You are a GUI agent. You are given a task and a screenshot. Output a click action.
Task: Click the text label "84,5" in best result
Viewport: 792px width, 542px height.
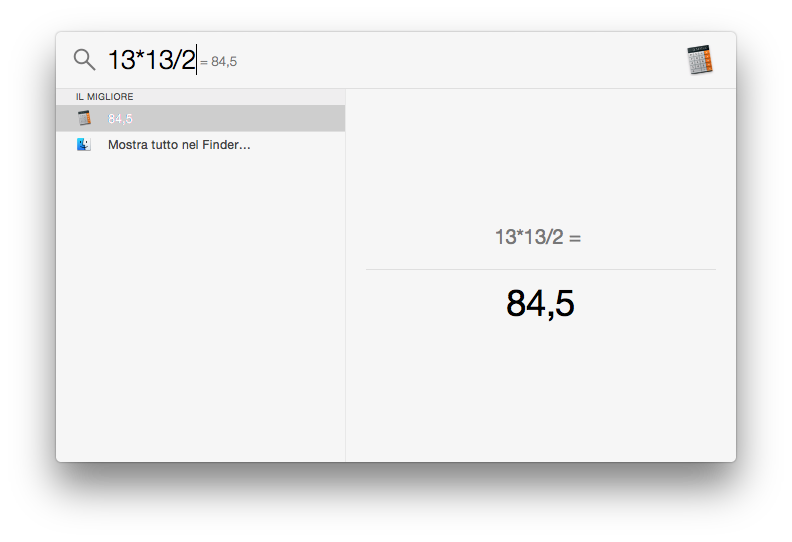click(120, 118)
